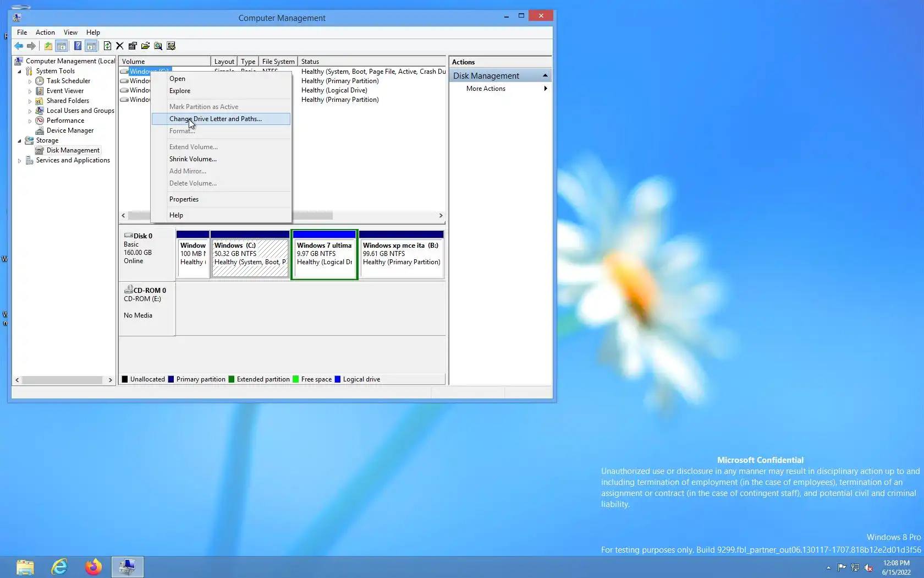The image size is (924, 578).
Task: Click the volume list's right scroll arrow
Action: [441, 215]
